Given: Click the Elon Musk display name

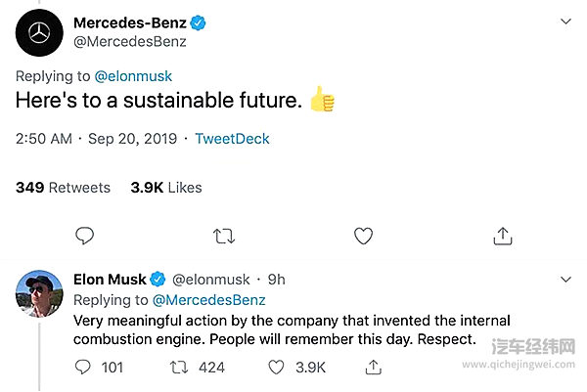Looking at the screenshot, I should [x=110, y=280].
